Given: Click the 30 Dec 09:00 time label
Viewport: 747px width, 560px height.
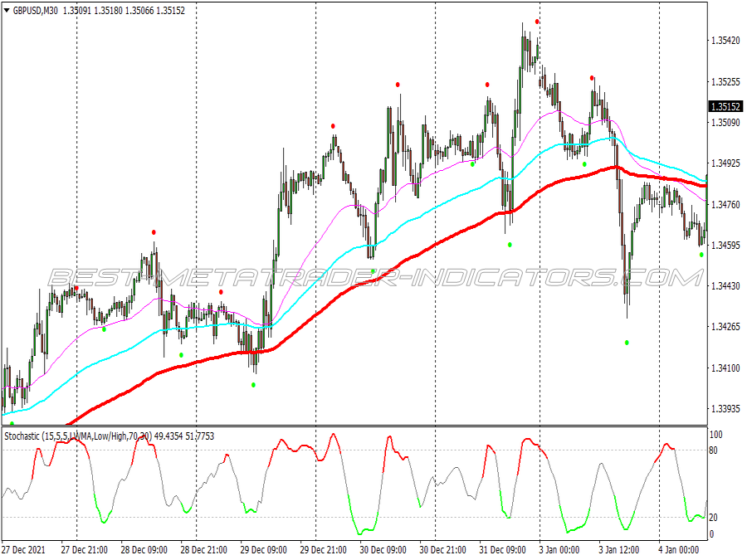Looking at the screenshot, I should 383,549.
